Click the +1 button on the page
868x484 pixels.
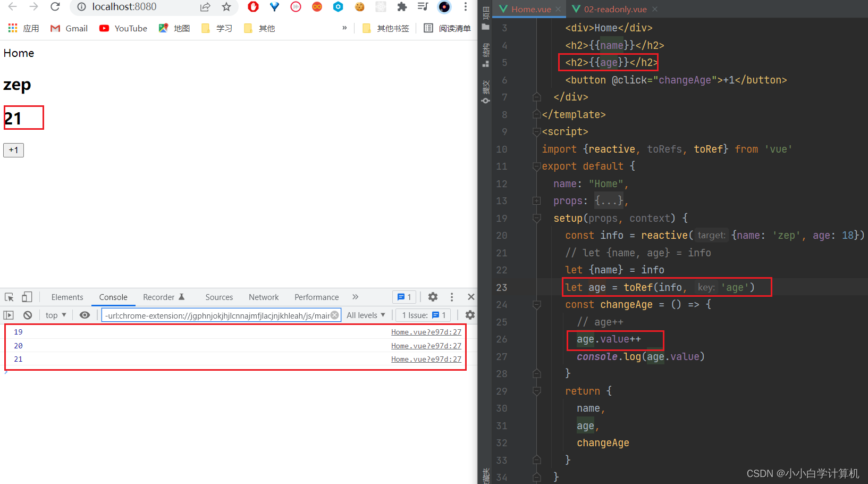click(14, 150)
